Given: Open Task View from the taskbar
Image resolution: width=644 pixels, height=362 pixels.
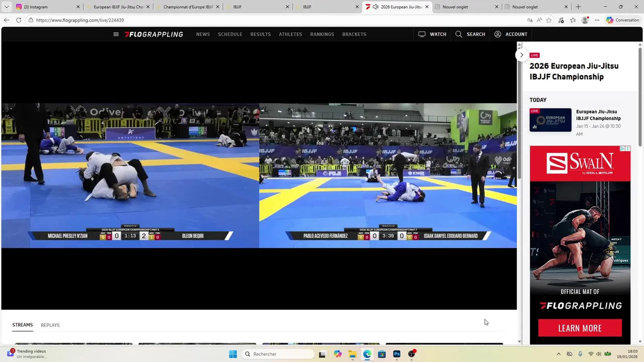Looking at the screenshot, I should (x=322, y=354).
